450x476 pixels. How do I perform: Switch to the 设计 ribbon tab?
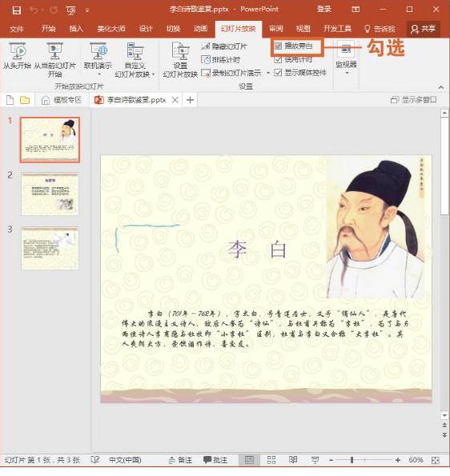coord(146,29)
